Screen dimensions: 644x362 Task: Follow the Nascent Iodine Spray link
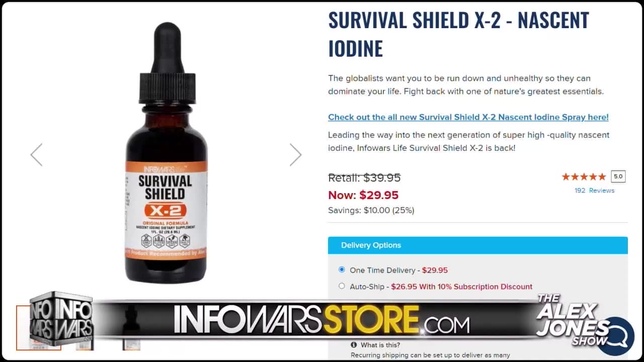pyautogui.click(x=468, y=117)
